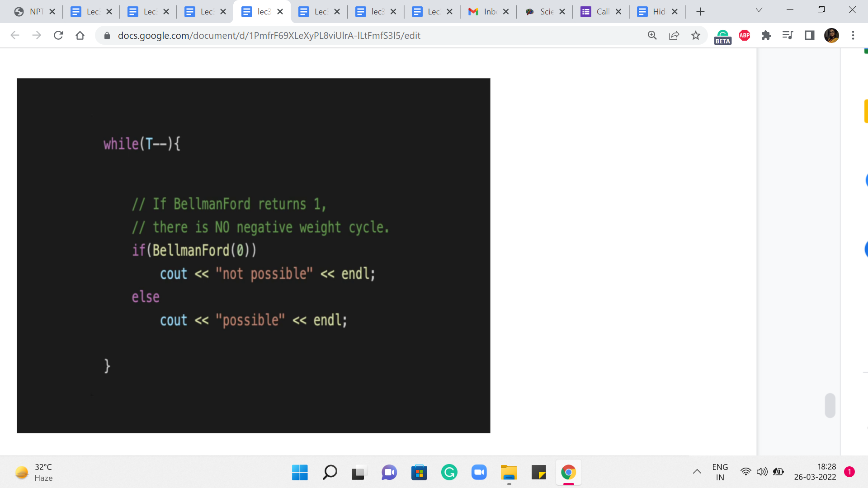Open the browser home page icon
Viewport: 868px width, 488px height.
(80, 35)
